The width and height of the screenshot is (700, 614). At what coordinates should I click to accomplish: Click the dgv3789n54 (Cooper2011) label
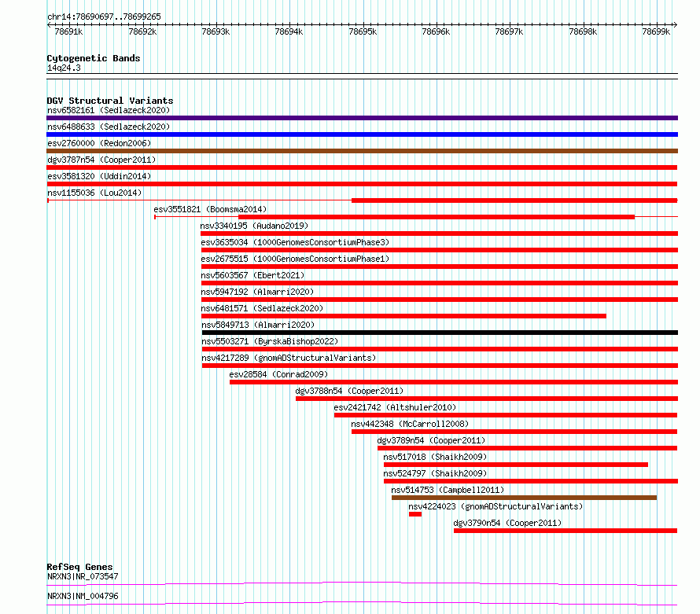coord(431,440)
